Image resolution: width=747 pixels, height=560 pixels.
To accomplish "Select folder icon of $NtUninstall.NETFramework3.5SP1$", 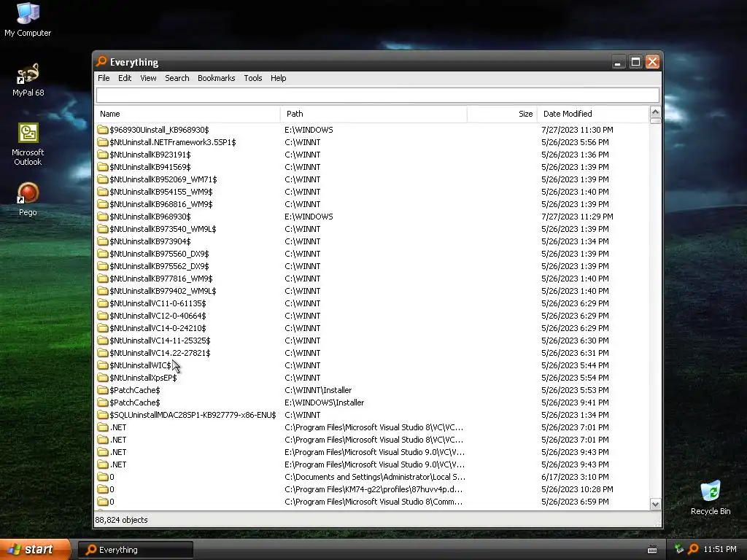I will (102, 142).
